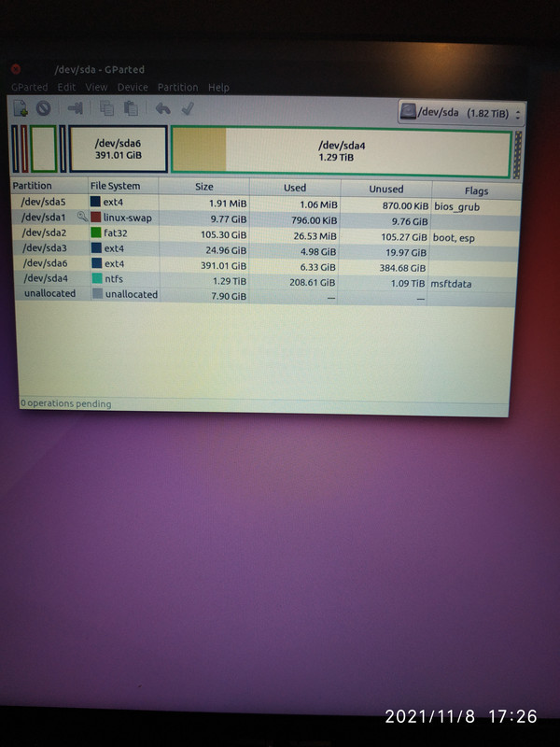Click the 0 operations pending status text
Image resolution: width=560 pixels, height=747 pixels.
click(65, 403)
